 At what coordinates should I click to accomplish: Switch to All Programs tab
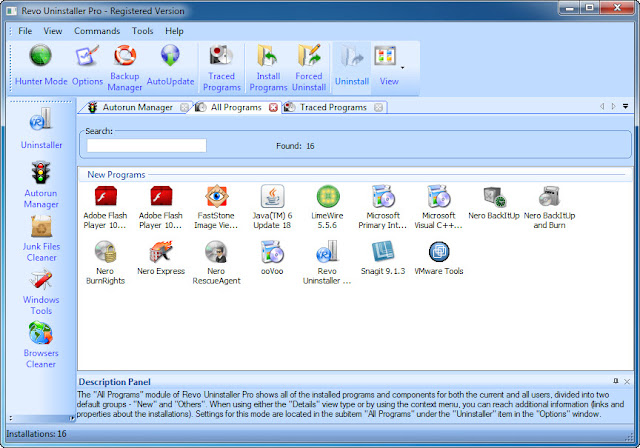[x=236, y=107]
